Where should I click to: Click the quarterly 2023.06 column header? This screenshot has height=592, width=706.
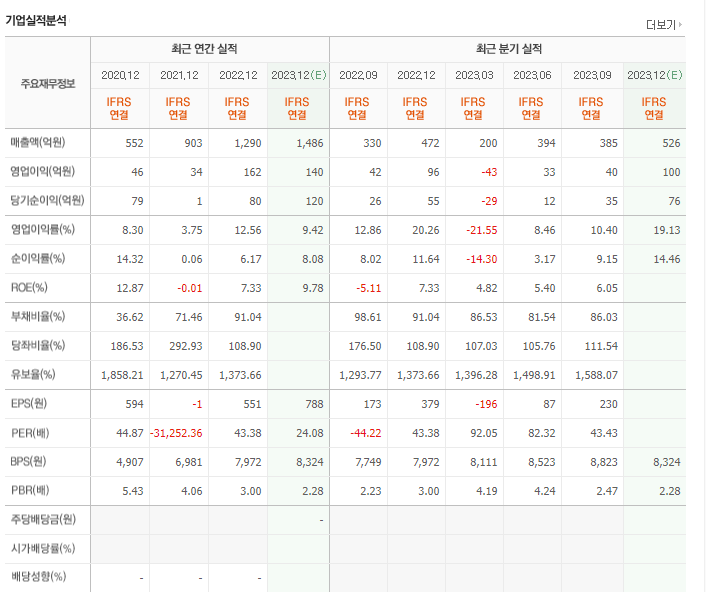pos(532,75)
